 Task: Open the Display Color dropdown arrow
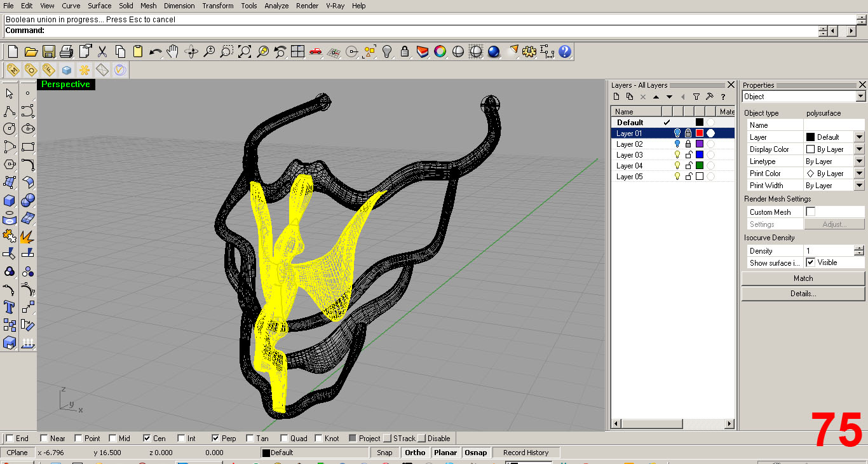pyautogui.click(x=859, y=149)
